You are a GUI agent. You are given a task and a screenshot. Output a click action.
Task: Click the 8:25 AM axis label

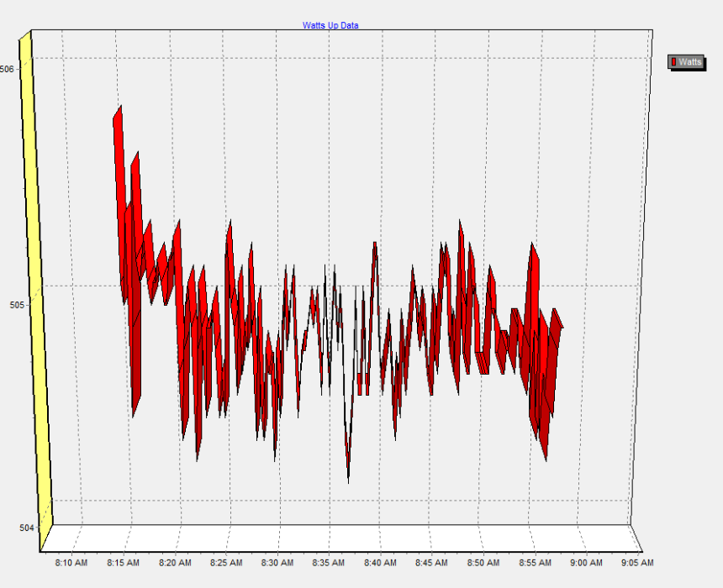[x=226, y=563]
